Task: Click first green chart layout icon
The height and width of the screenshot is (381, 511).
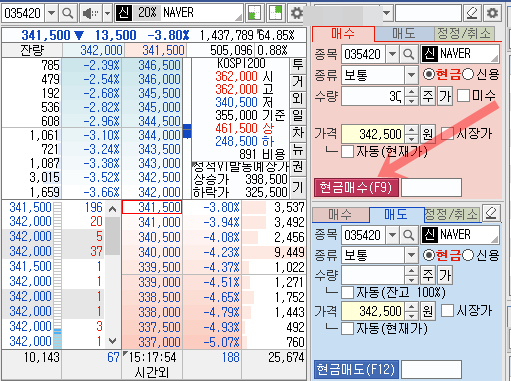Action: point(254,13)
